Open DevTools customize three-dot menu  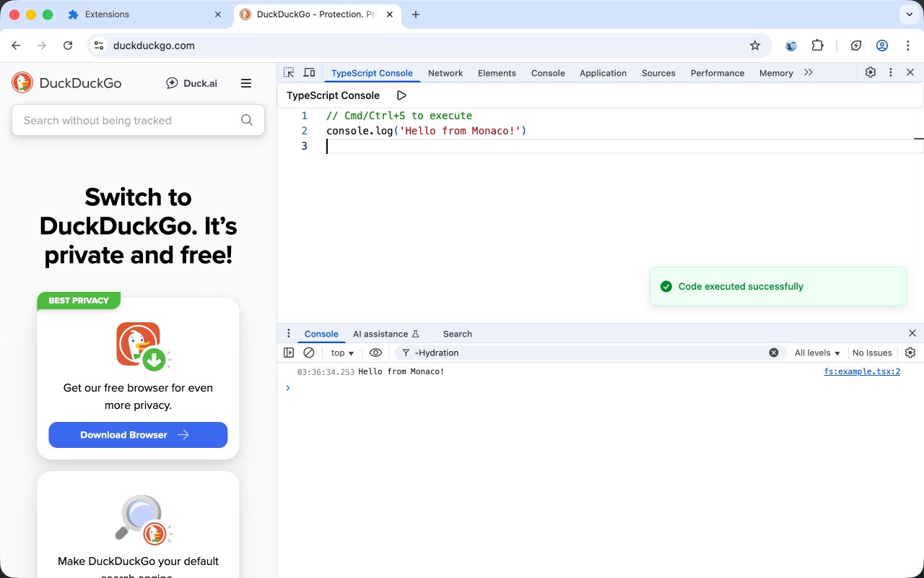891,72
